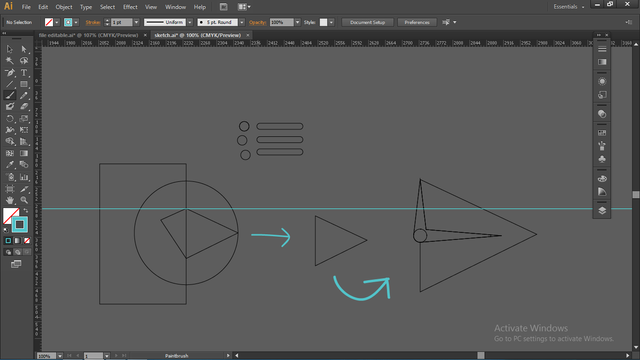Open Uniform variable width profile dropdown

190,22
